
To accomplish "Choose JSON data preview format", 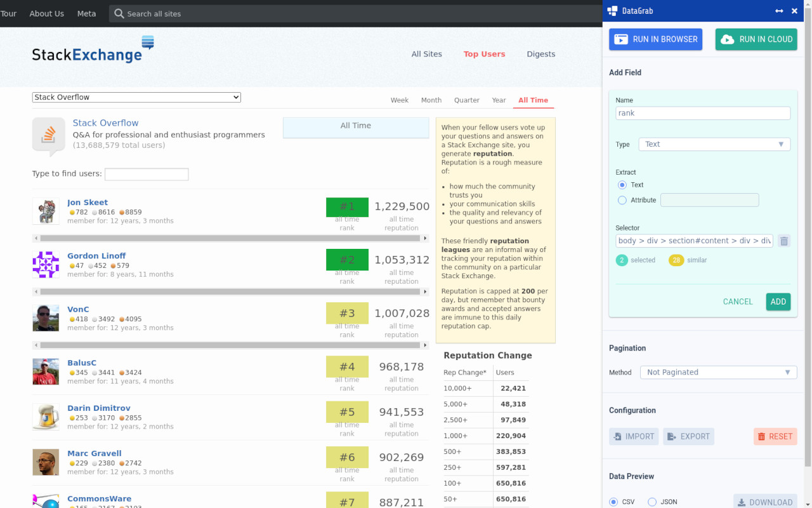I will [x=652, y=502].
